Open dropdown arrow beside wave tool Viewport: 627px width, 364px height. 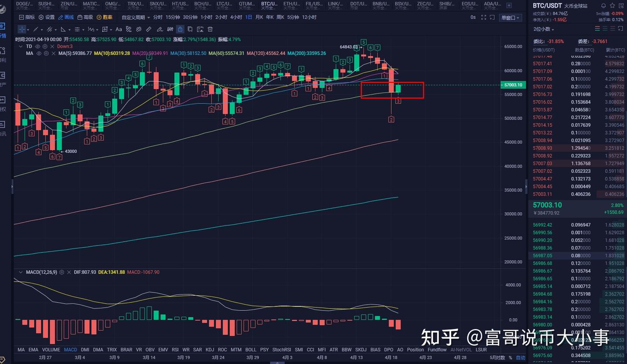(97, 30)
